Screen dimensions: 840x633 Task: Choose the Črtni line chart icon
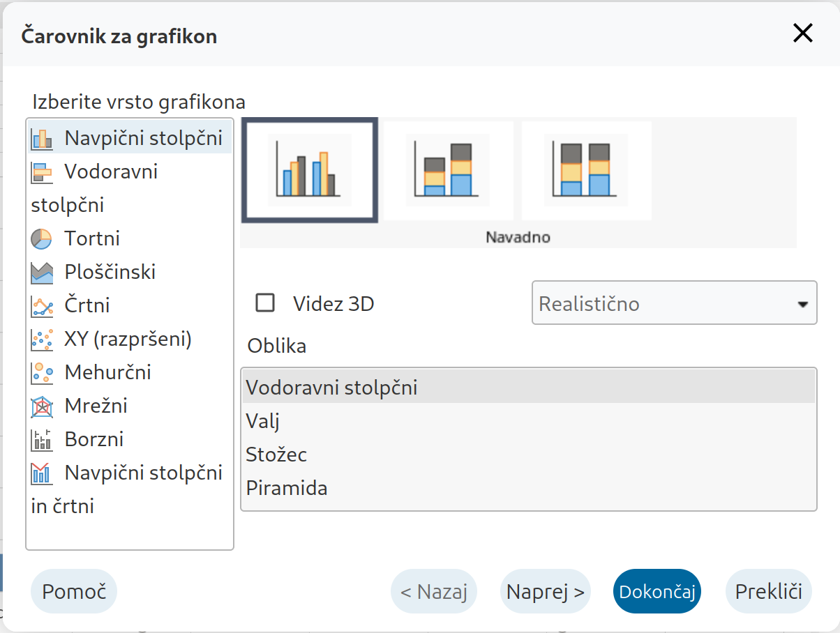click(x=42, y=305)
